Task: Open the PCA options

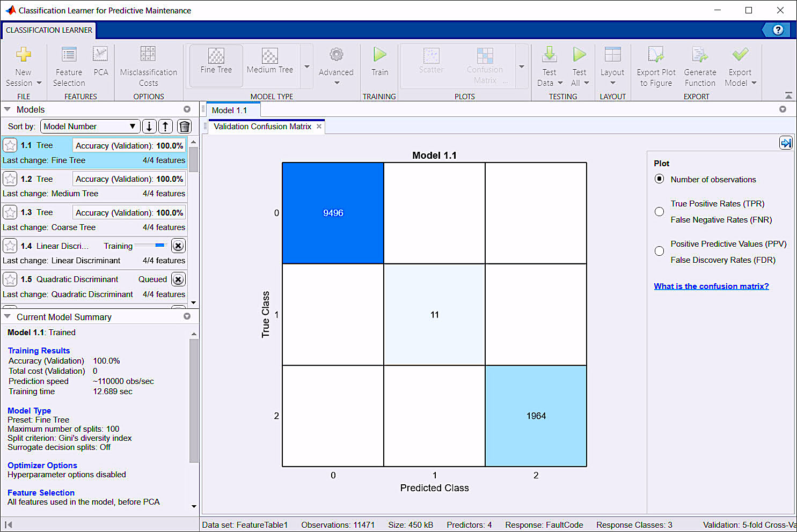Action: coord(100,62)
